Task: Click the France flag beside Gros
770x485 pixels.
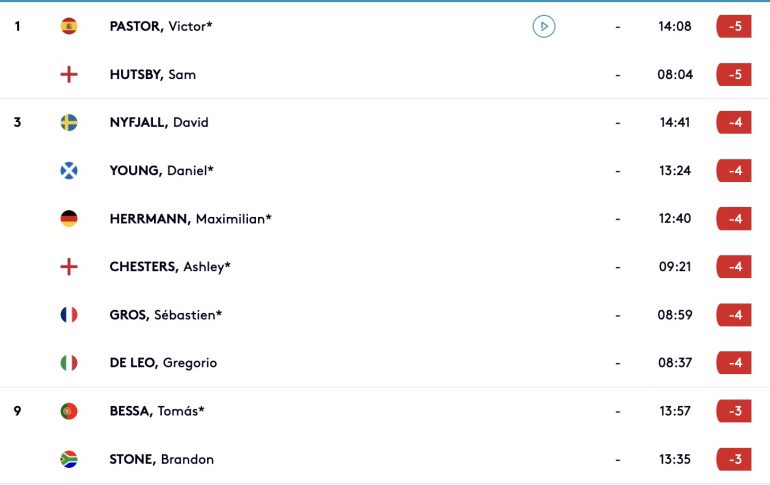Action: click(69, 315)
